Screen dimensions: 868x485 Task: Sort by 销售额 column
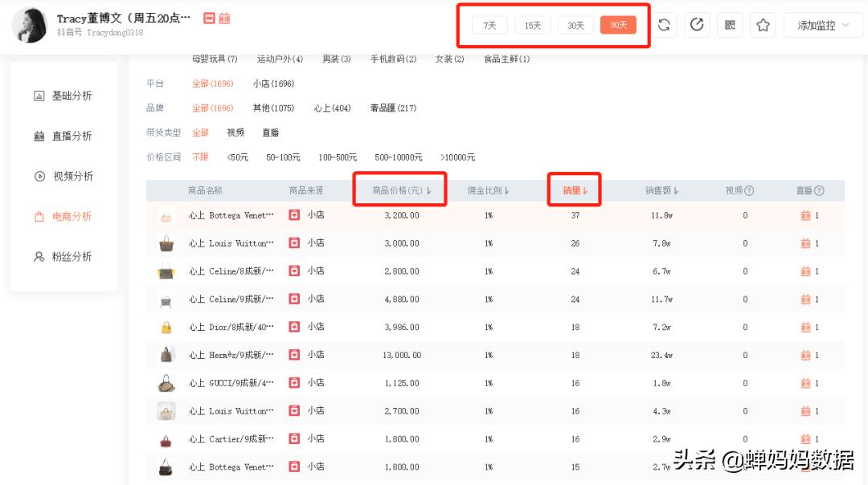(x=662, y=190)
